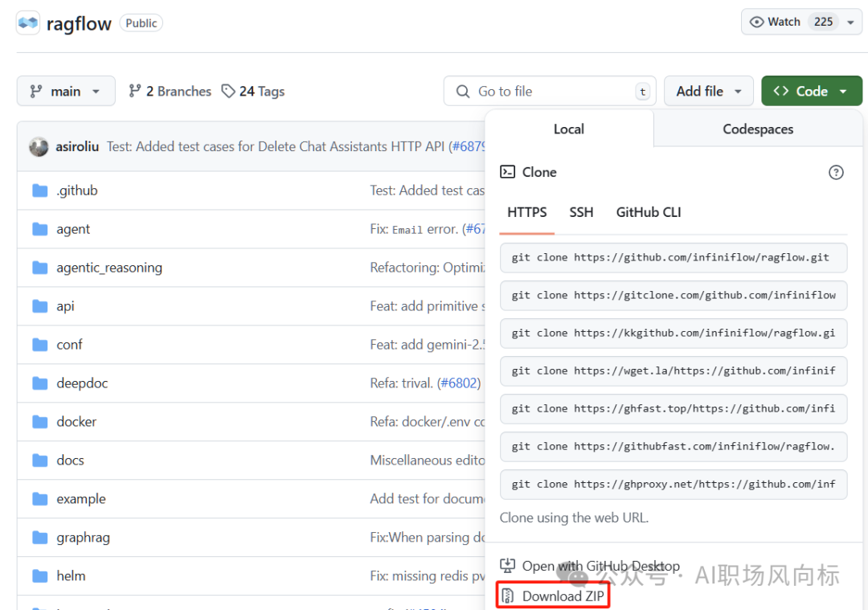Click the docker folder icon

click(x=40, y=422)
